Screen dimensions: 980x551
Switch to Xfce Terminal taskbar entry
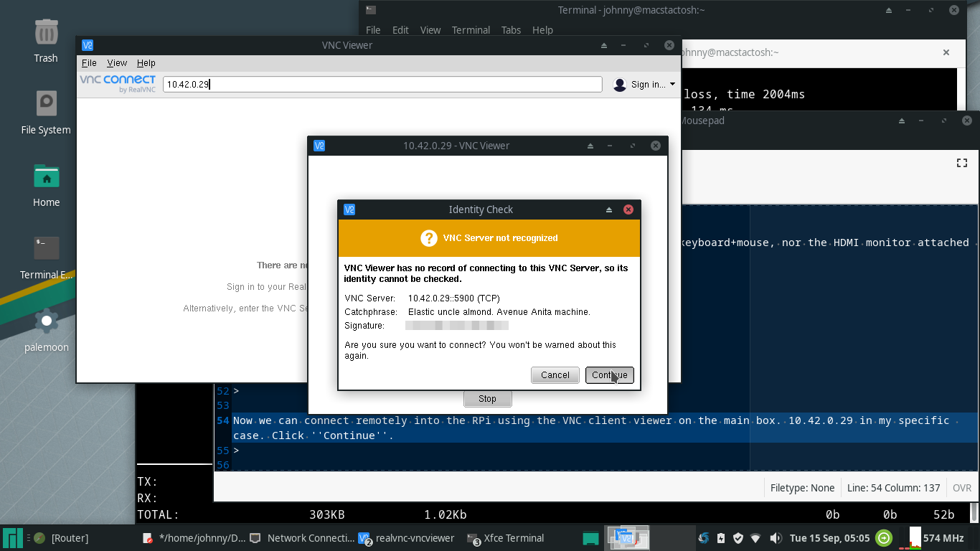(x=506, y=538)
